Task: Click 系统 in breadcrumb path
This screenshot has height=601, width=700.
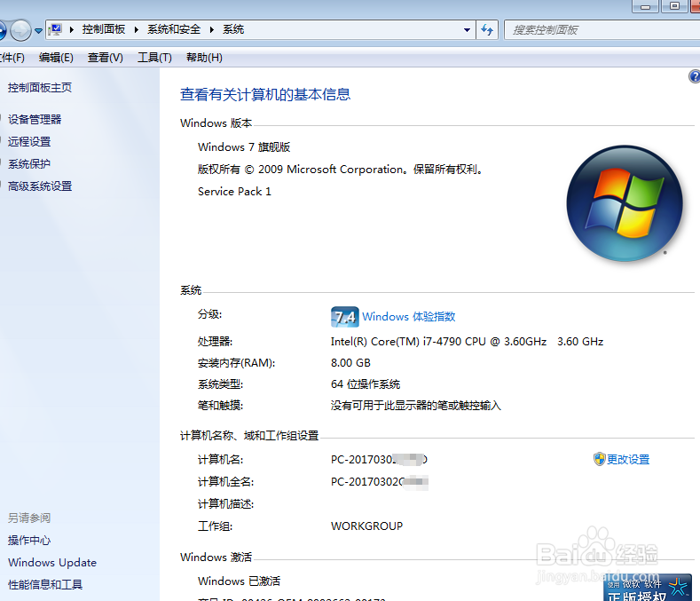Action: pos(233,29)
